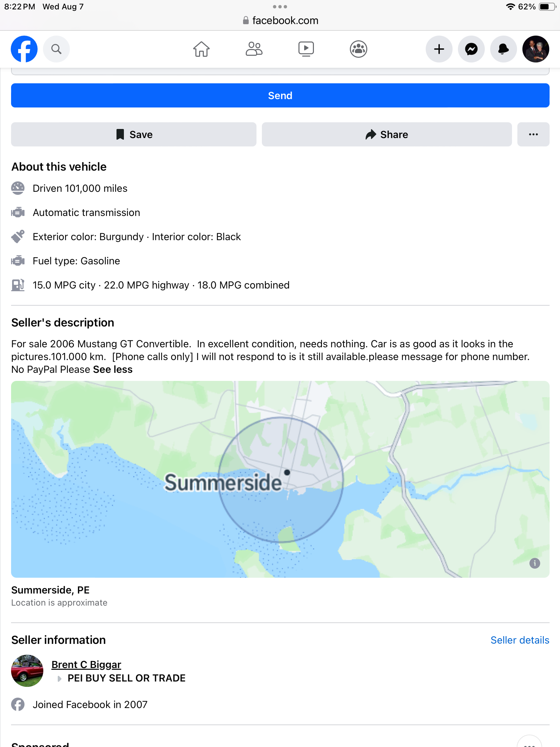560x747 pixels.
Task: Open the Groups tab icon
Action: pos(358,49)
